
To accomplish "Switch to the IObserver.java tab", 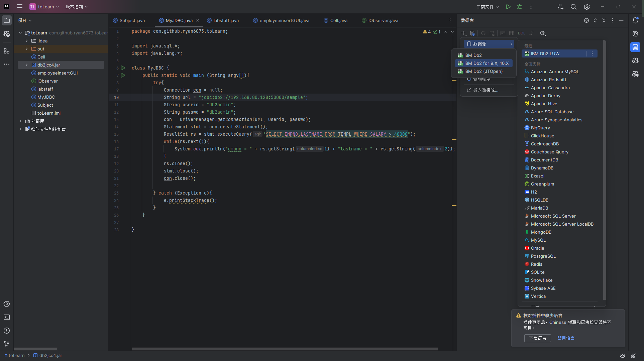I will click(x=380, y=20).
